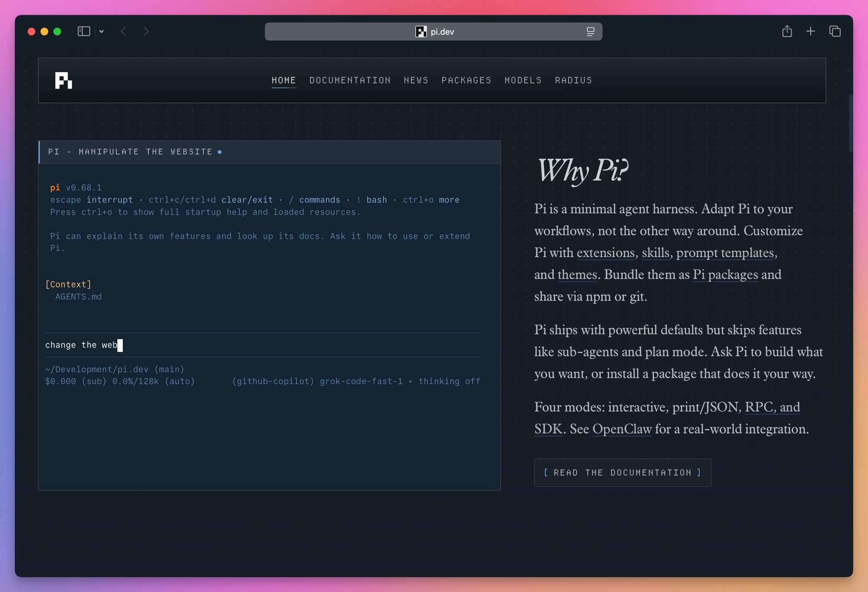Click the page scrollbar on right edge

(x=851, y=123)
